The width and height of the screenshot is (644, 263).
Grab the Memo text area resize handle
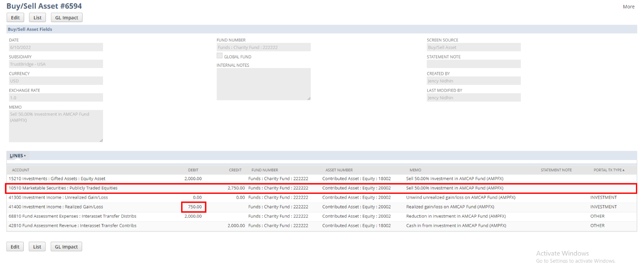101,140
